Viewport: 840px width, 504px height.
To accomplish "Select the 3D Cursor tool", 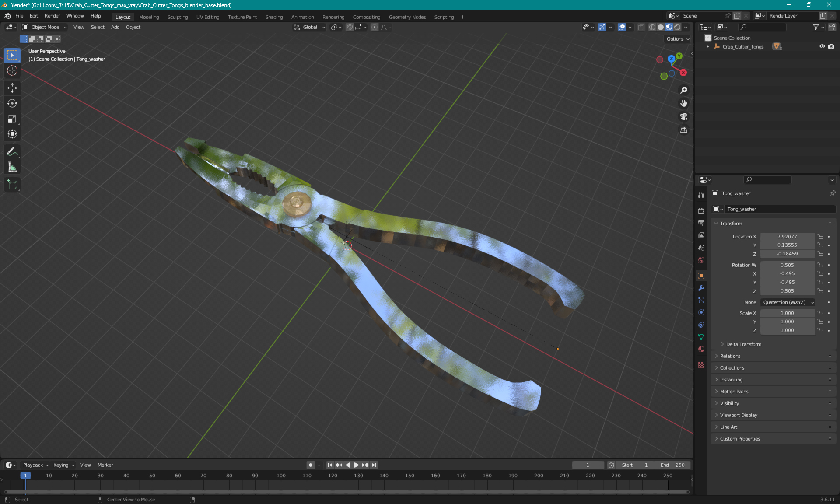I will [x=12, y=70].
